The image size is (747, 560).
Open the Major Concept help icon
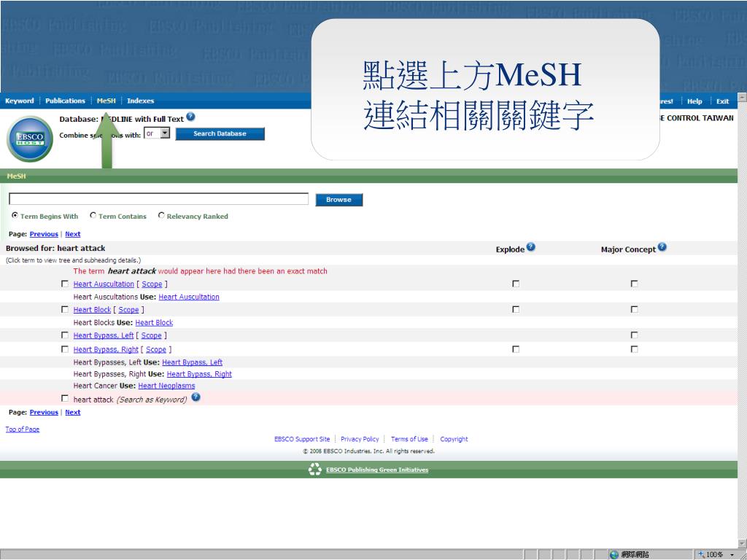coord(662,247)
